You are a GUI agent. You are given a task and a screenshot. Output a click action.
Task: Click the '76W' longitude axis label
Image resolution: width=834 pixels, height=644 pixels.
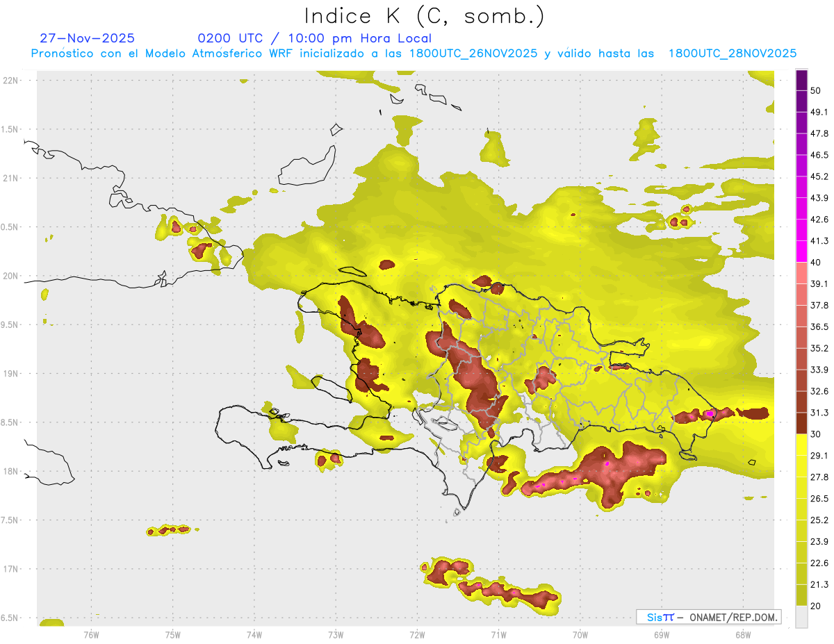[91, 634]
